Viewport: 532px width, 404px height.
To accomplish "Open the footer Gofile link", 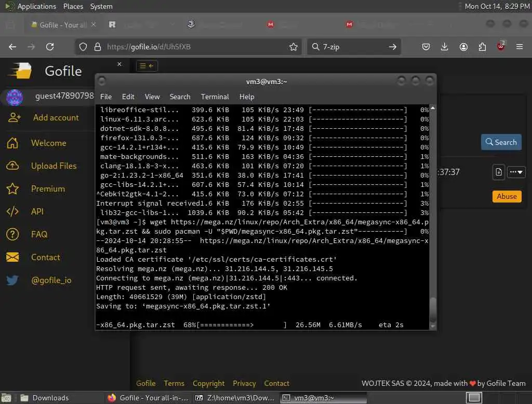I will tap(146, 383).
